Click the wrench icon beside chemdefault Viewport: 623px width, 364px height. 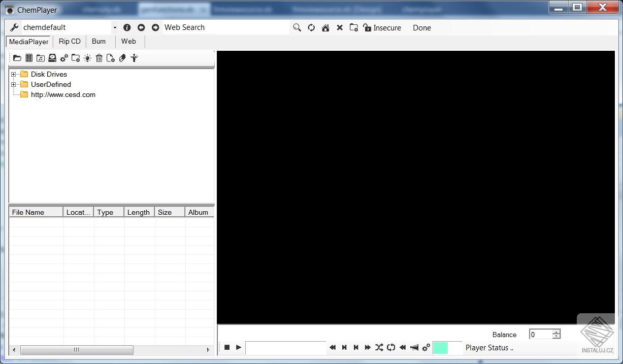click(14, 27)
